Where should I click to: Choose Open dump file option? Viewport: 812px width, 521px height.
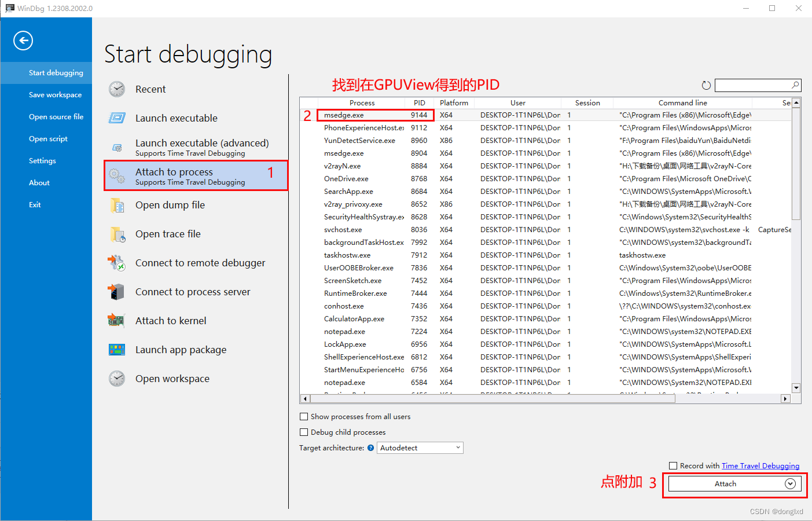point(196,205)
